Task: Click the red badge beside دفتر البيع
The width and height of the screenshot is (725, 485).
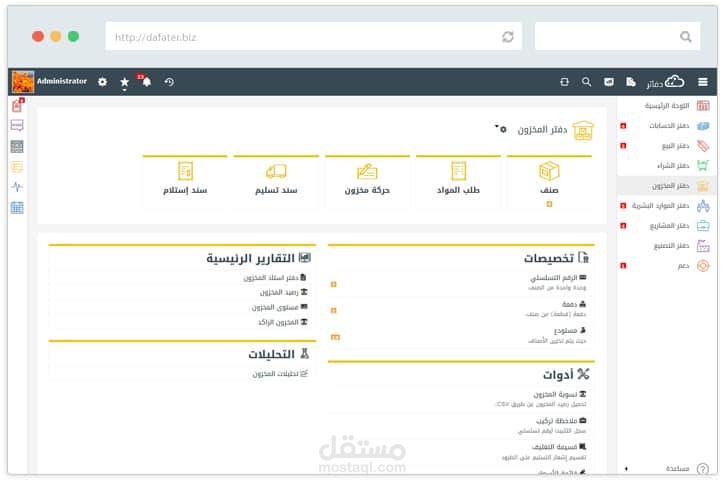Action: 623,146
